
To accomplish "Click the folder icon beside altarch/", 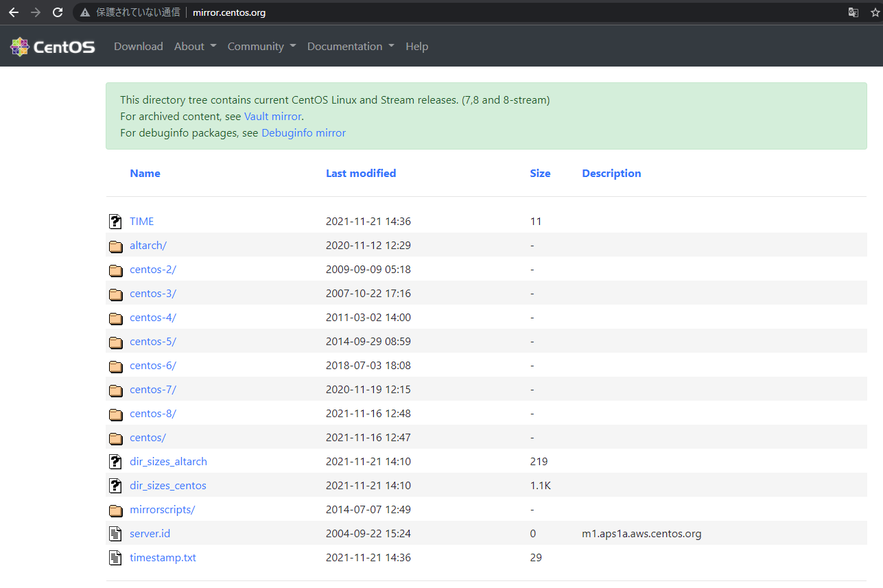I will (115, 246).
